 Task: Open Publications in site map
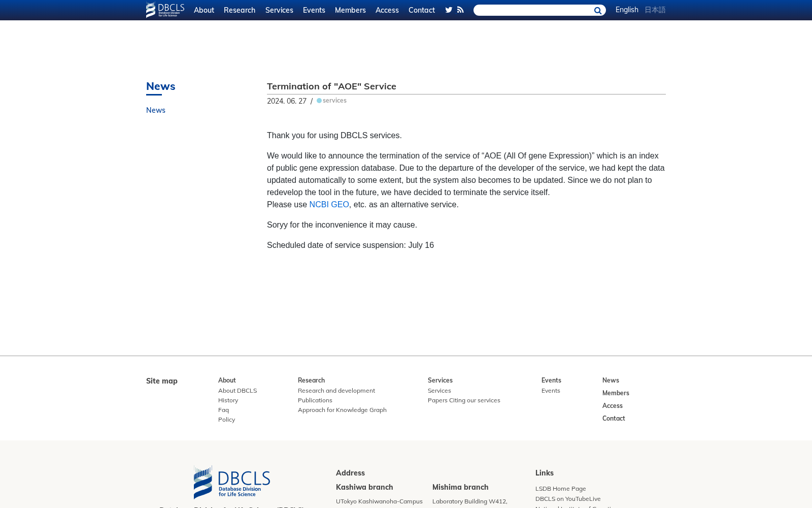(x=315, y=400)
